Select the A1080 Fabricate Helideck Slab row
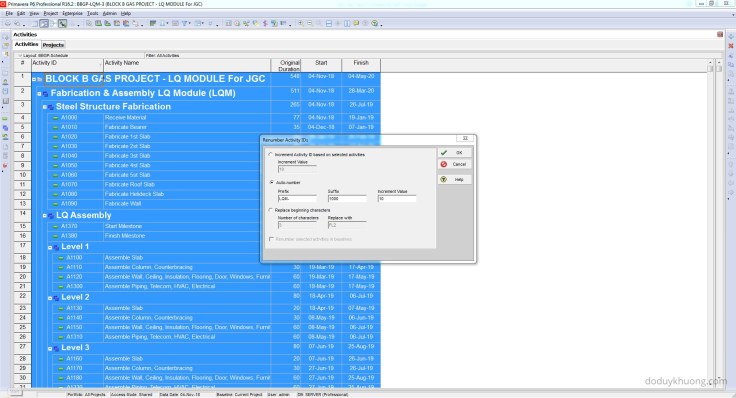 (x=146, y=194)
